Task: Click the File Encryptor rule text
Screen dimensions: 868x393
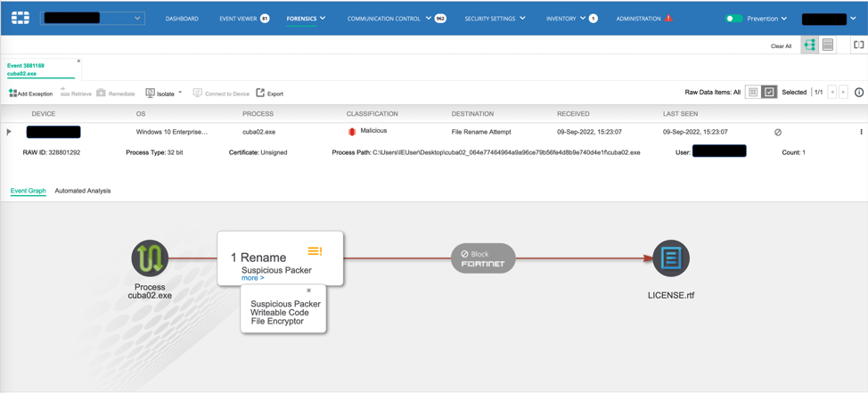Action: coord(277,321)
